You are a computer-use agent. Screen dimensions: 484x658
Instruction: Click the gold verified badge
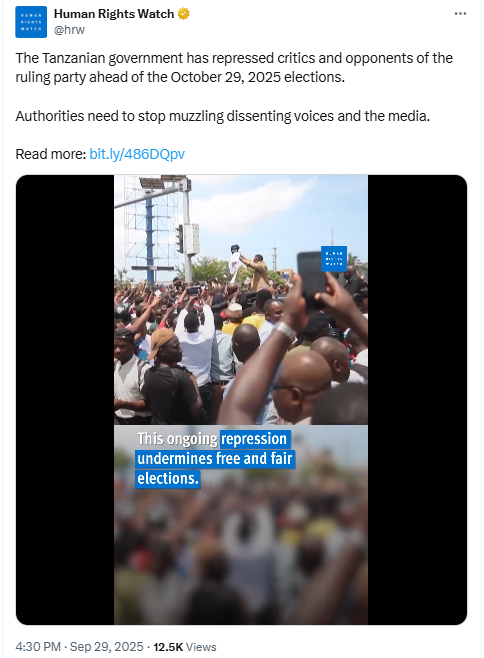(183, 14)
